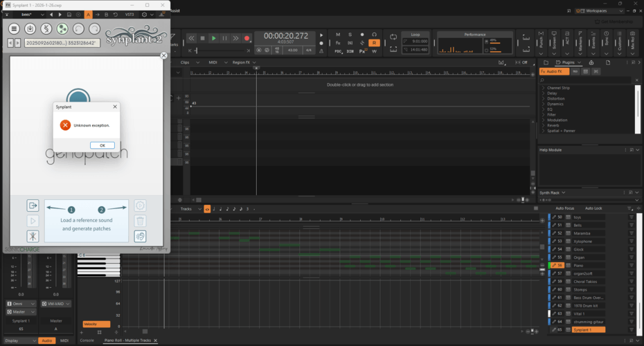
Task: Click the Synplant green seeds icon
Action: tap(62, 28)
